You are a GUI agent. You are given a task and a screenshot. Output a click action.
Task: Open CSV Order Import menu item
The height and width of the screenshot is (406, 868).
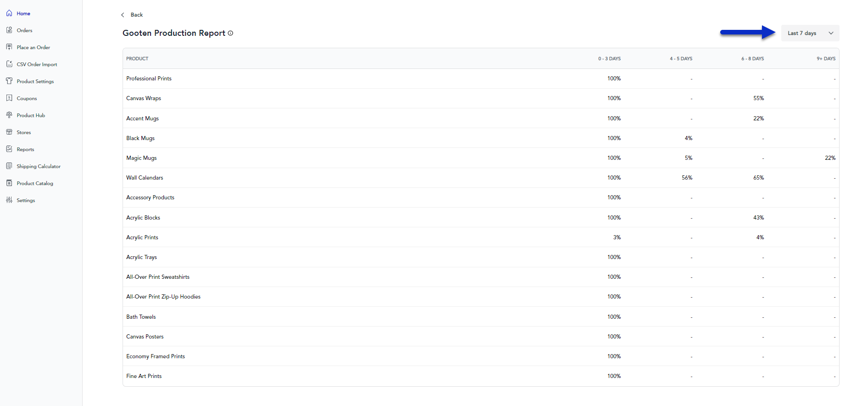pyautogui.click(x=37, y=64)
